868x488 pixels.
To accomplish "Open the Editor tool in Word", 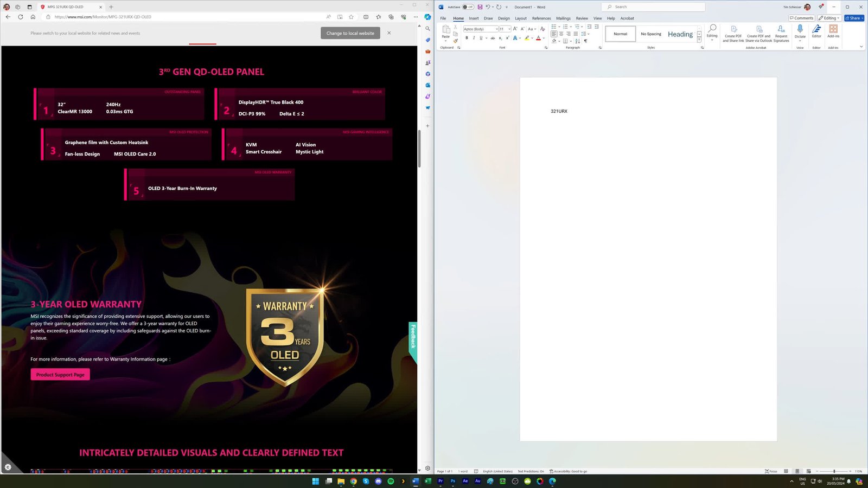I will pos(816,29).
